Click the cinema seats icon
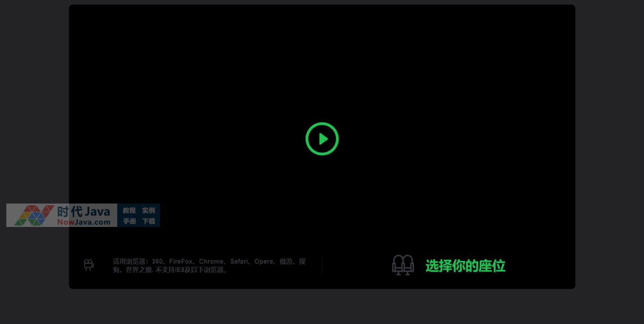 coord(403,265)
